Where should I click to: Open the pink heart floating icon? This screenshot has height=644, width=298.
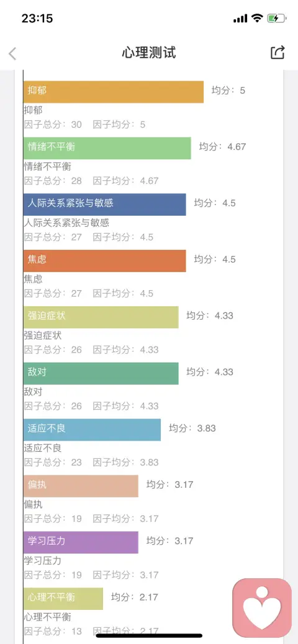click(x=262, y=608)
